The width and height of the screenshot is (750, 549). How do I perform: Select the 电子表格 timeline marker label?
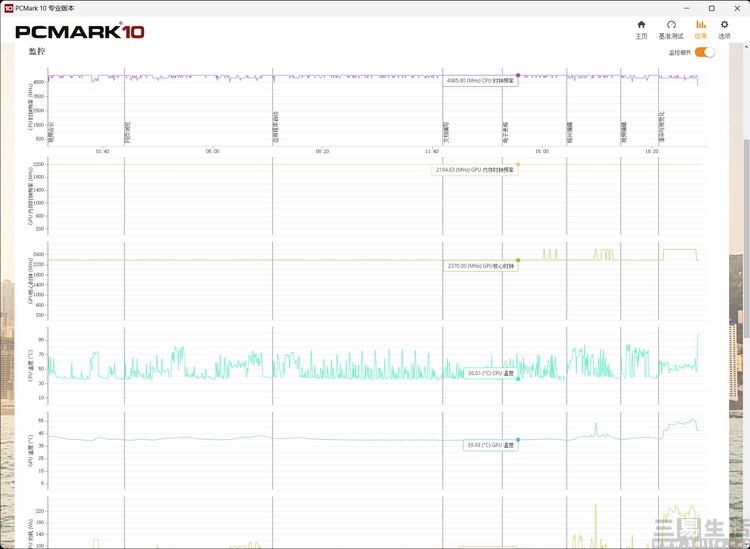[x=506, y=132]
